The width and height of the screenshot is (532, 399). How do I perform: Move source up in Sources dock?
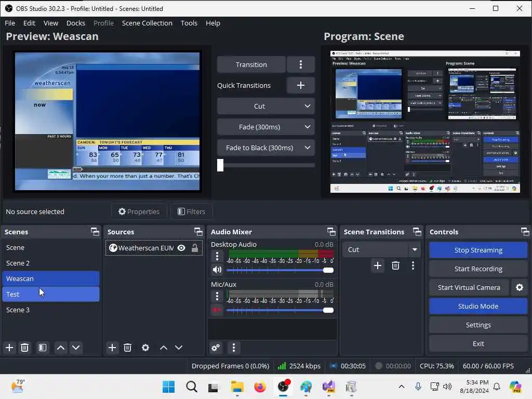(x=164, y=348)
